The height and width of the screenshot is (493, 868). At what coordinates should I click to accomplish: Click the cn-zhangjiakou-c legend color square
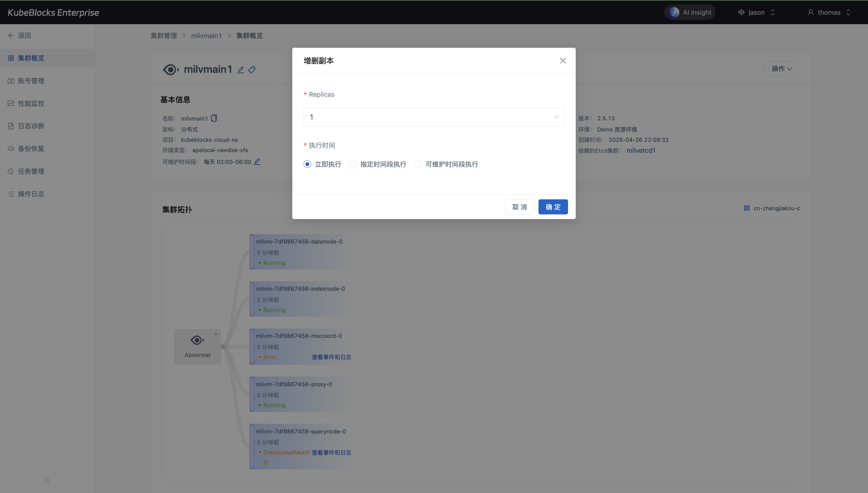coord(746,208)
